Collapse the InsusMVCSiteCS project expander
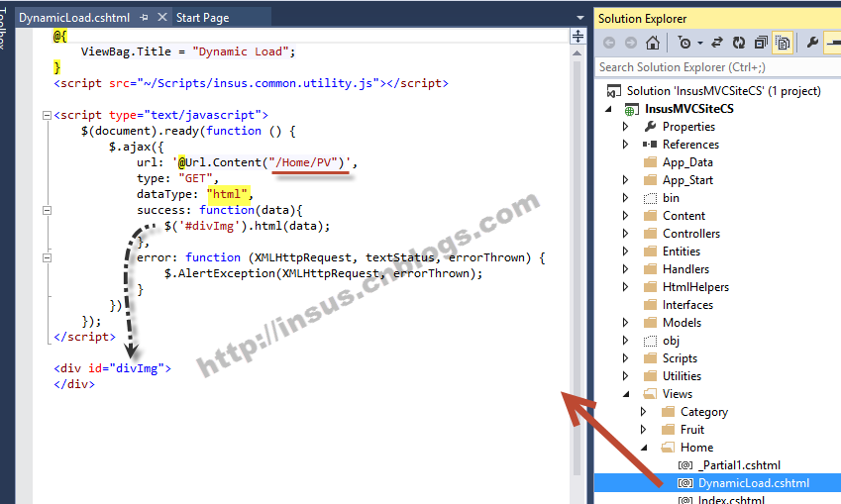The width and height of the screenshot is (841, 504). (x=609, y=109)
